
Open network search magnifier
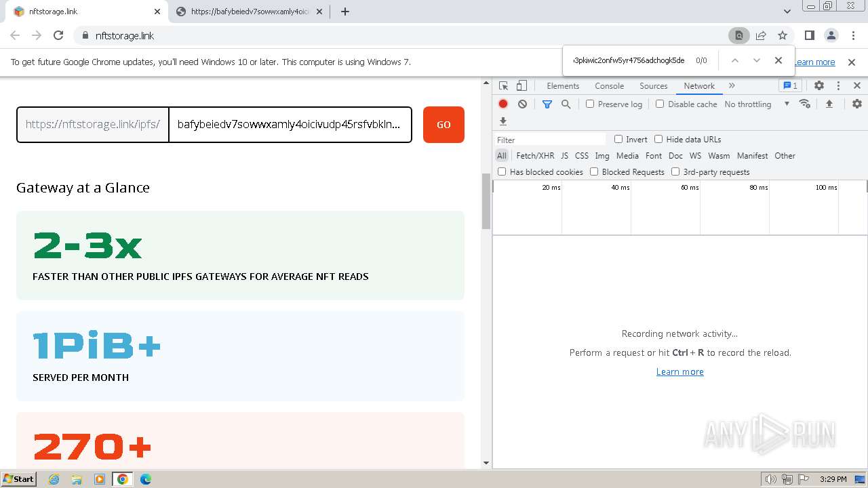coord(566,104)
